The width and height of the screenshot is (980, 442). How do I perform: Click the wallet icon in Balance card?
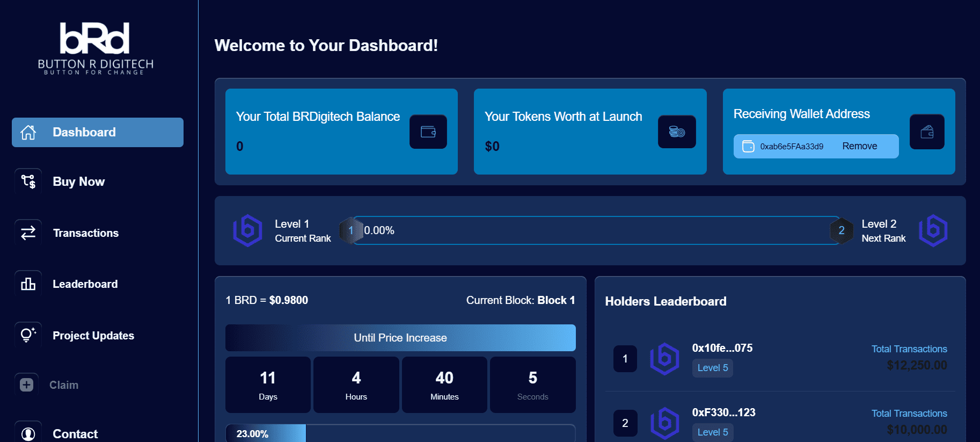click(428, 132)
